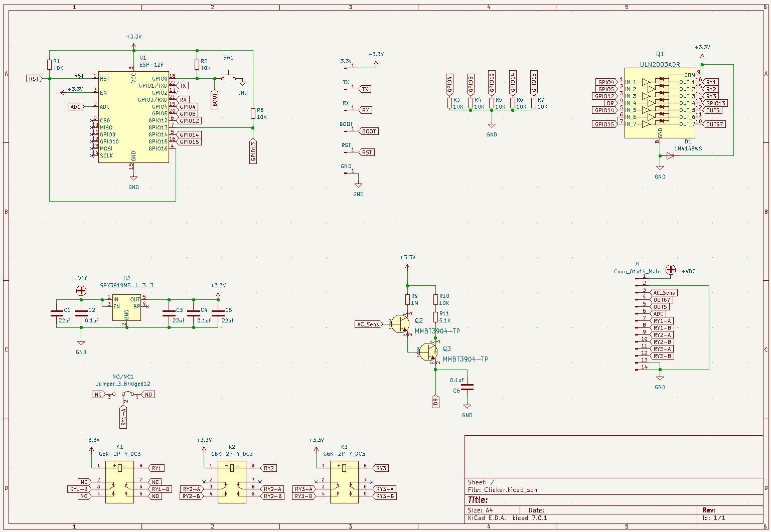Select resistor R2 above the BOOT line
This screenshot has width=771, height=532.
tap(197, 64)
